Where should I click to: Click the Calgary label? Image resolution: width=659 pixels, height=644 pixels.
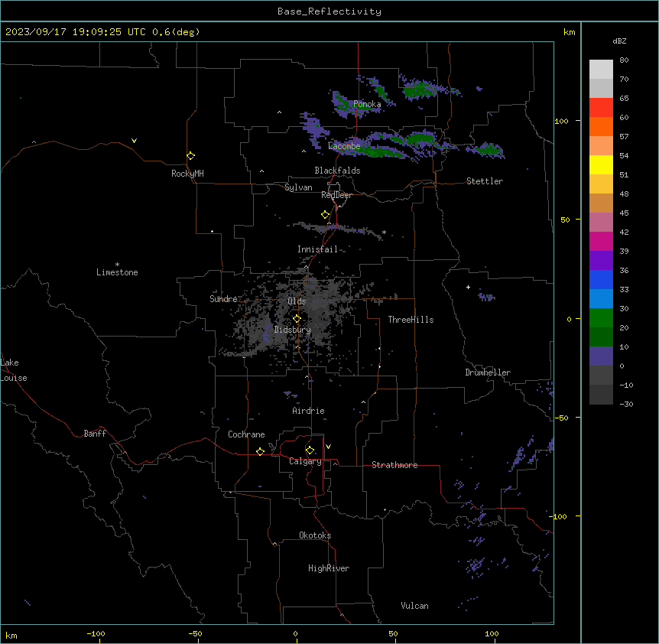pos(305,461)
